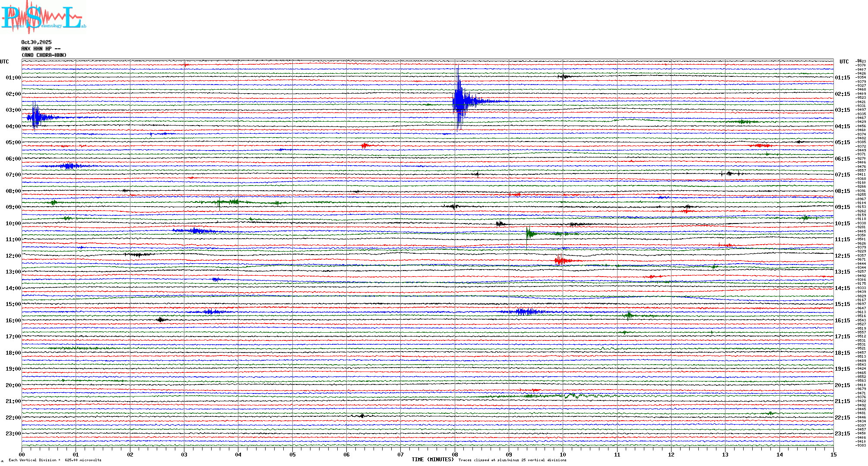868x466 pixels.
Task: Click minute tick 08 on bottom axis
Action: [455, 454]
